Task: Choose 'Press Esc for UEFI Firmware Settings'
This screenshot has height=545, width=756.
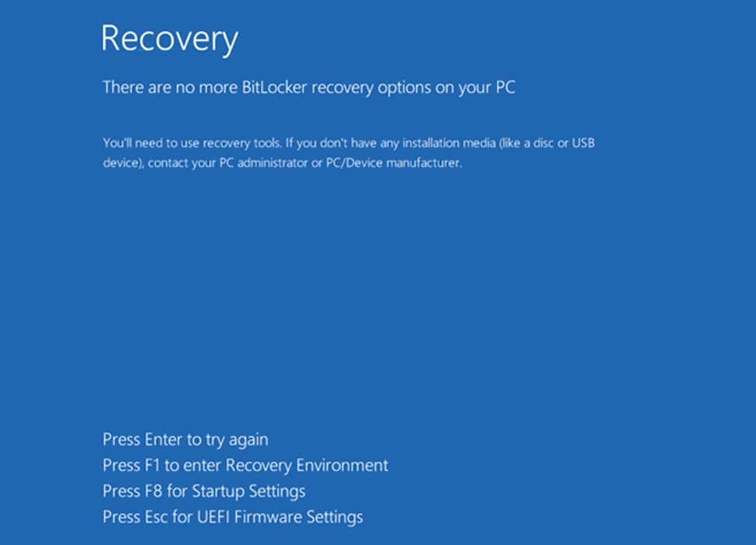Action: click(233, 517)
